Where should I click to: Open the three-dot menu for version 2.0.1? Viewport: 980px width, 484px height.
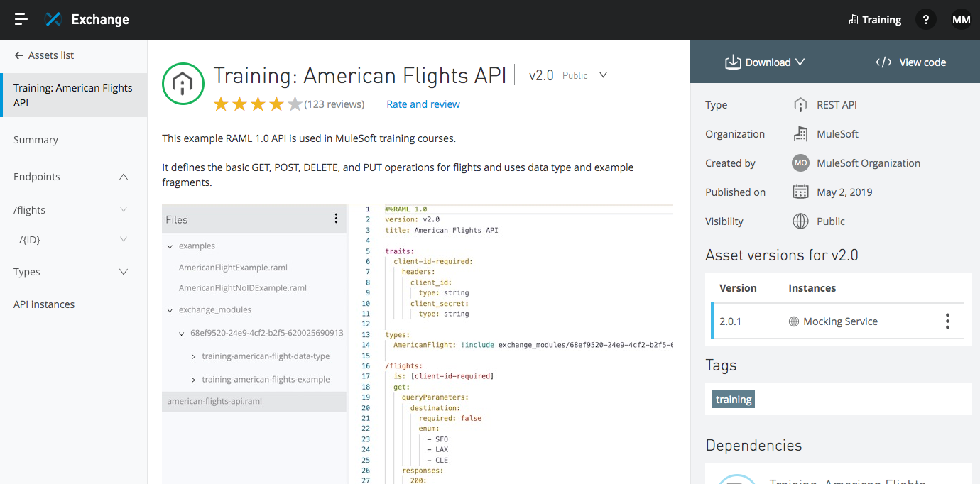(x=947, y=321)
